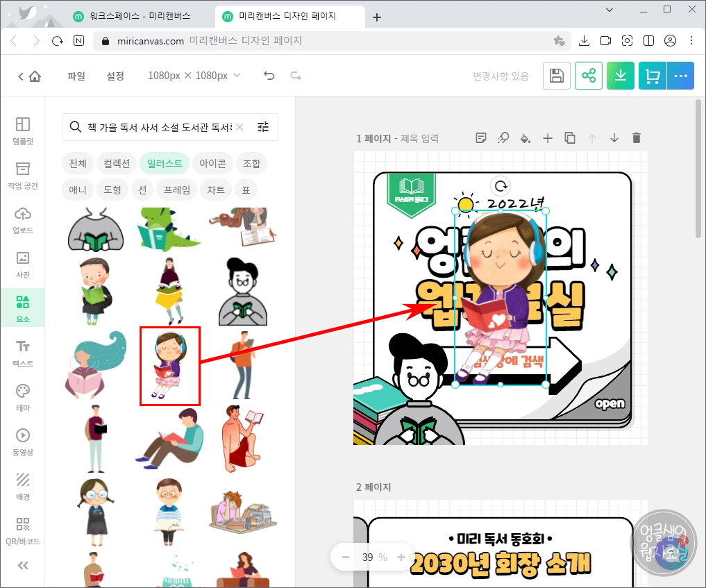Screen dimensions: 706x588
Task: Open the 테마 color panel
Action: [23, 396]
